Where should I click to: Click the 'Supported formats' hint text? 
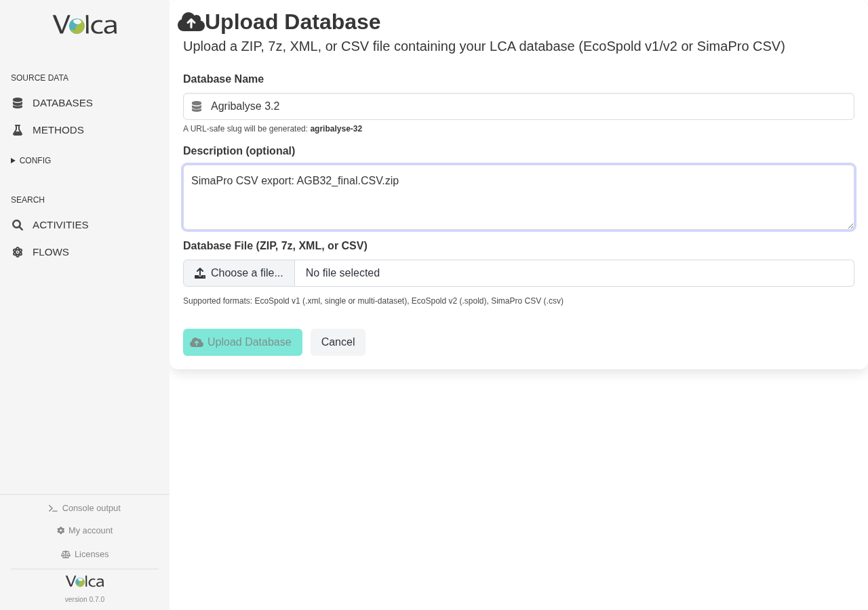[373, 301]
